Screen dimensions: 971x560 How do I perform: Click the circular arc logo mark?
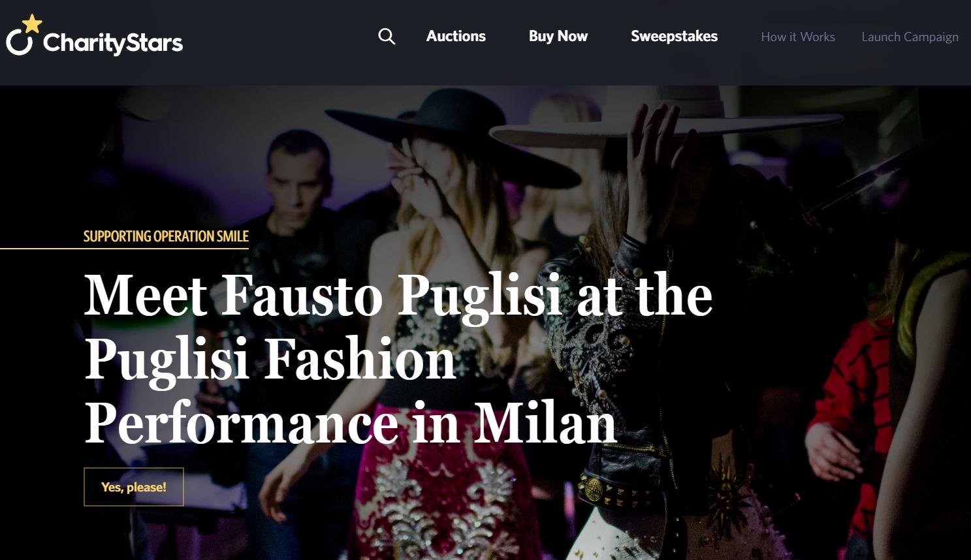(19, 43)
